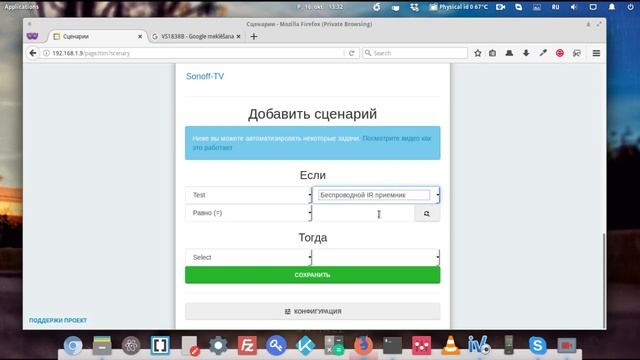The height and width of the screenshot is (360, 640).
Task: Open system settings gear in the dock
Action: (x=218, y=345)
